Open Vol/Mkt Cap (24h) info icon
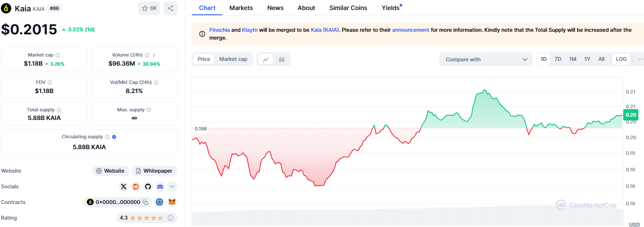644x227 pixels. coord(156,83)
